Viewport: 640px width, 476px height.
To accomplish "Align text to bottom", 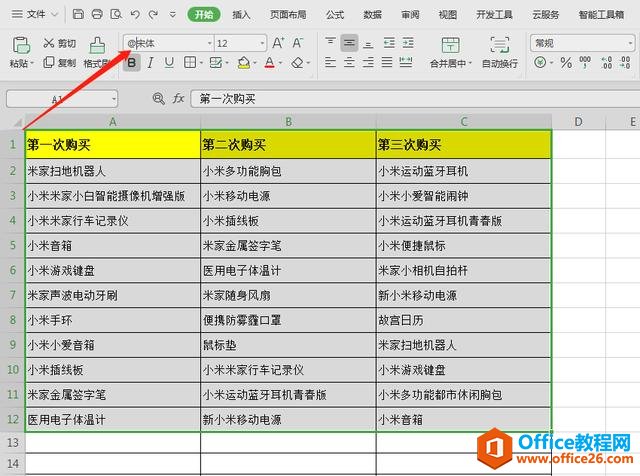I will pyautogui.click(x=368, y=43).
